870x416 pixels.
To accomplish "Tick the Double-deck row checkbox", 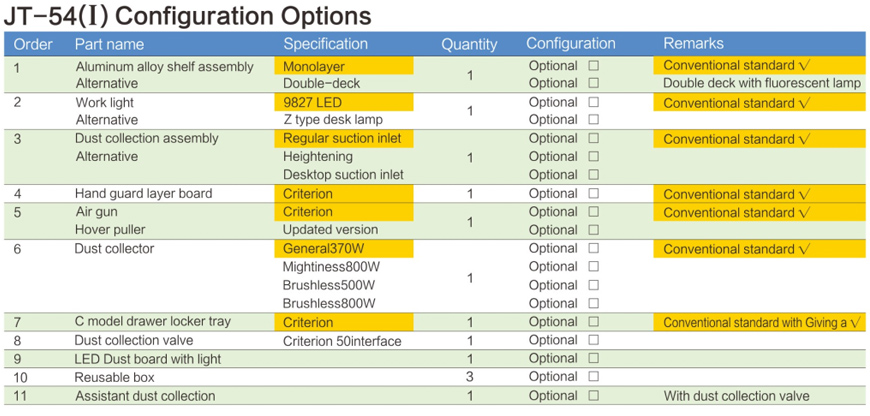I will (x=594, y=84).
